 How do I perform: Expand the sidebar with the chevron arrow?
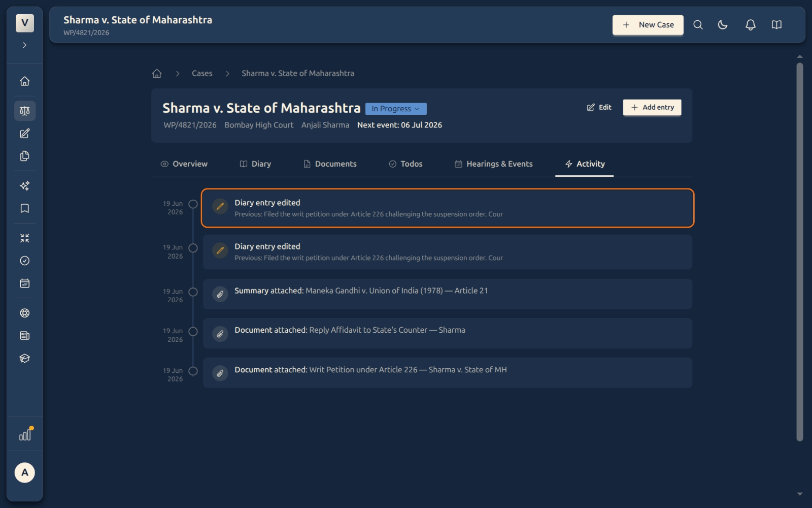click(x=24, y=45)
